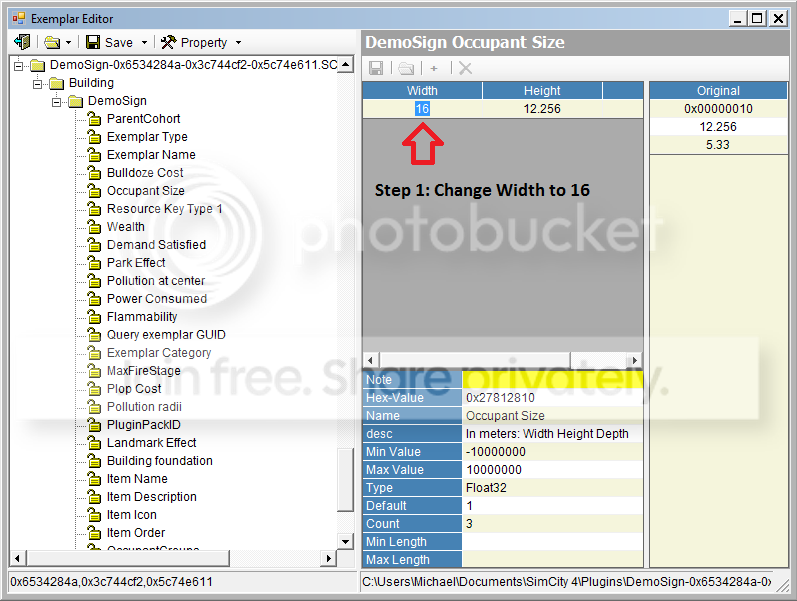Select the Flammability property
This screenshot has height=601, width=797.
tap(142, 317)
